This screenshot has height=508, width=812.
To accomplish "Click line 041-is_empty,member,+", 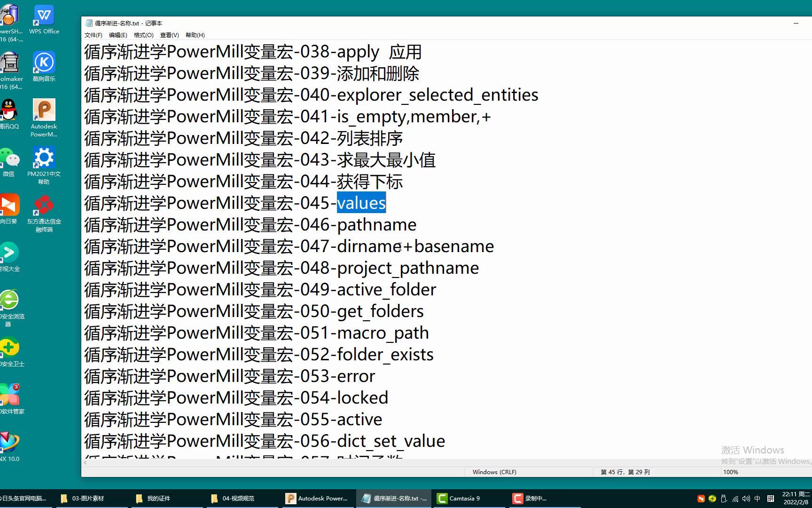I will click(288, 117).
